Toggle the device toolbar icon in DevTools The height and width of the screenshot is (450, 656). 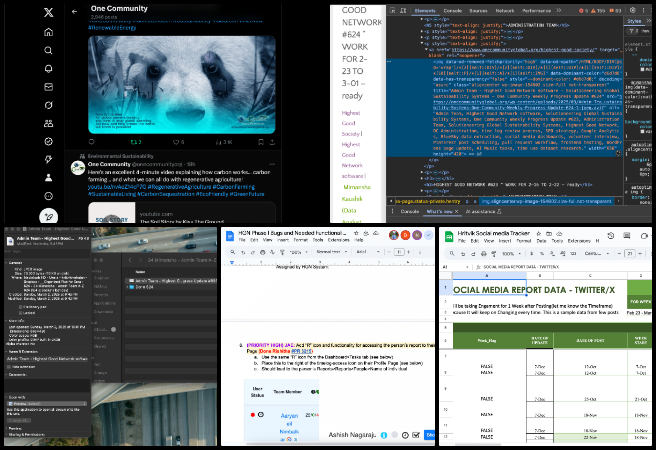click(402, 10)
